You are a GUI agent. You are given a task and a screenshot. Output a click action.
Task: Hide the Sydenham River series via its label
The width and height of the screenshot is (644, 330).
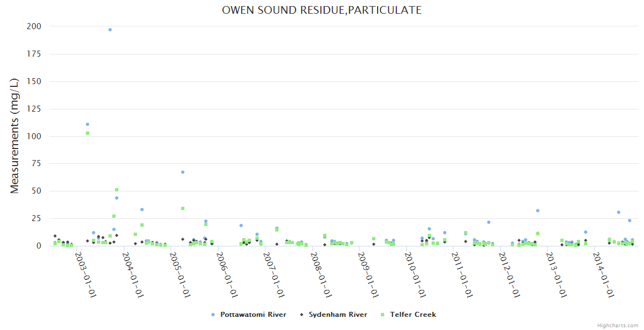[337, 315]
